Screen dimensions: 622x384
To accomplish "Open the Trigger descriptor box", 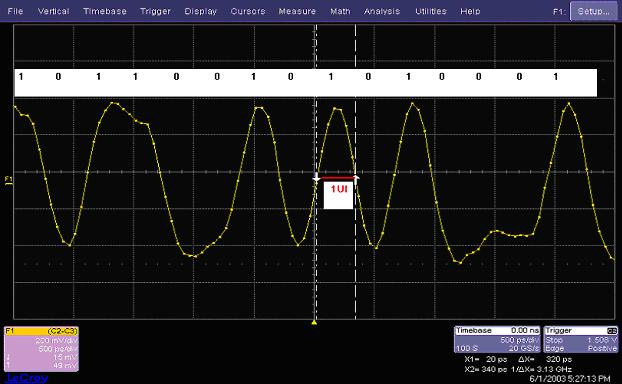I will coord(581,339).
